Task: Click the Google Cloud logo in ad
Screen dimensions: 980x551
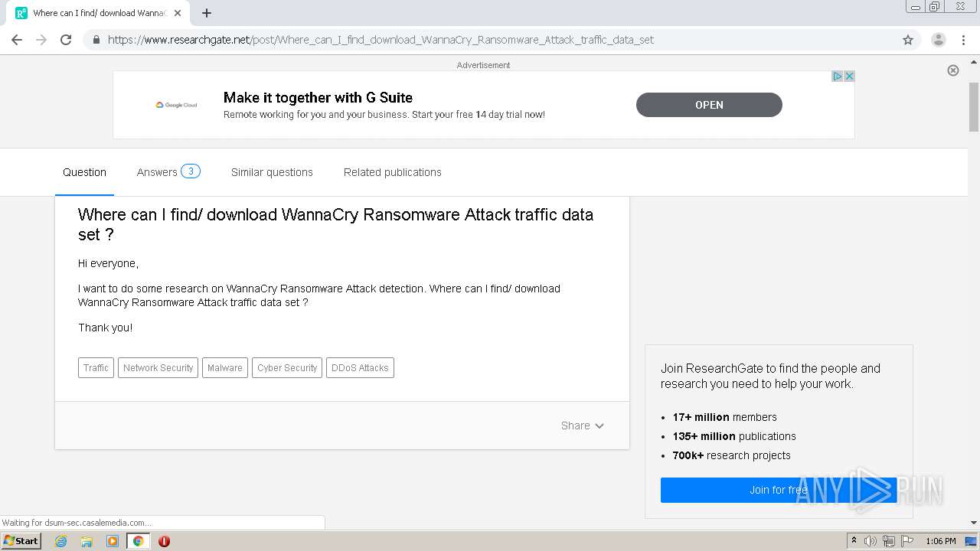Action: point(176,105)
